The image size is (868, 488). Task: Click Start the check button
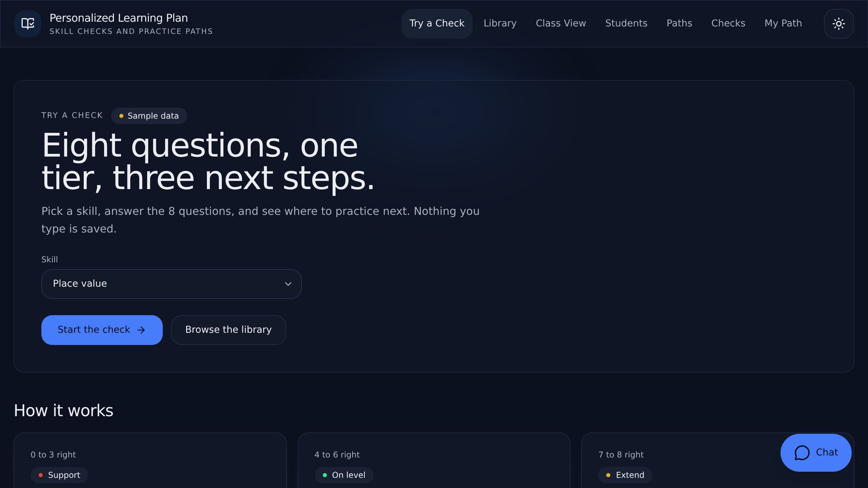coord(102,330)
